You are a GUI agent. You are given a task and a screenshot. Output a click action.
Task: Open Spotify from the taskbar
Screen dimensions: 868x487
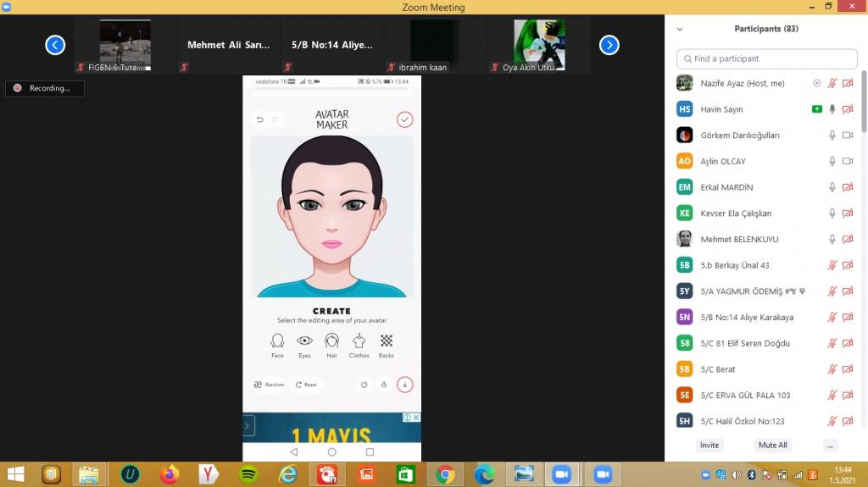[x=248, y=474]
